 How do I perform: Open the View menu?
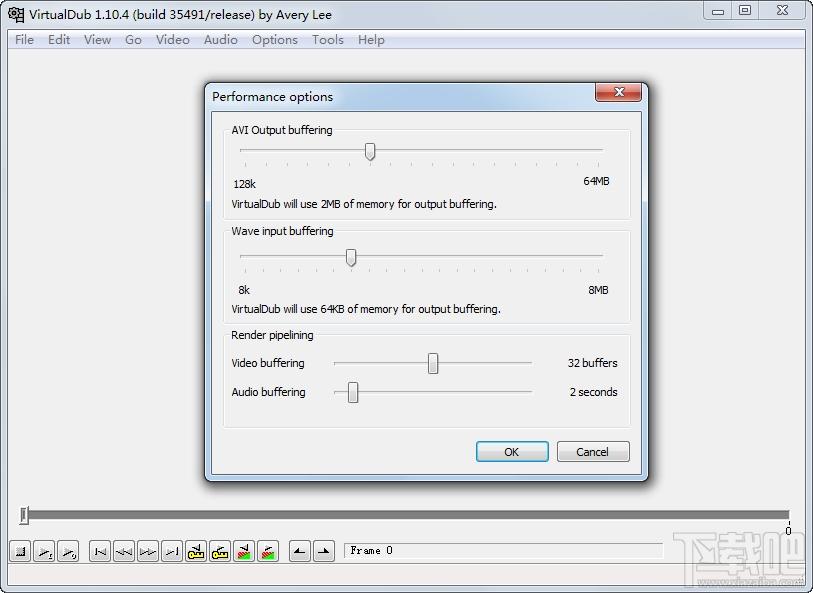pos(97,40)
